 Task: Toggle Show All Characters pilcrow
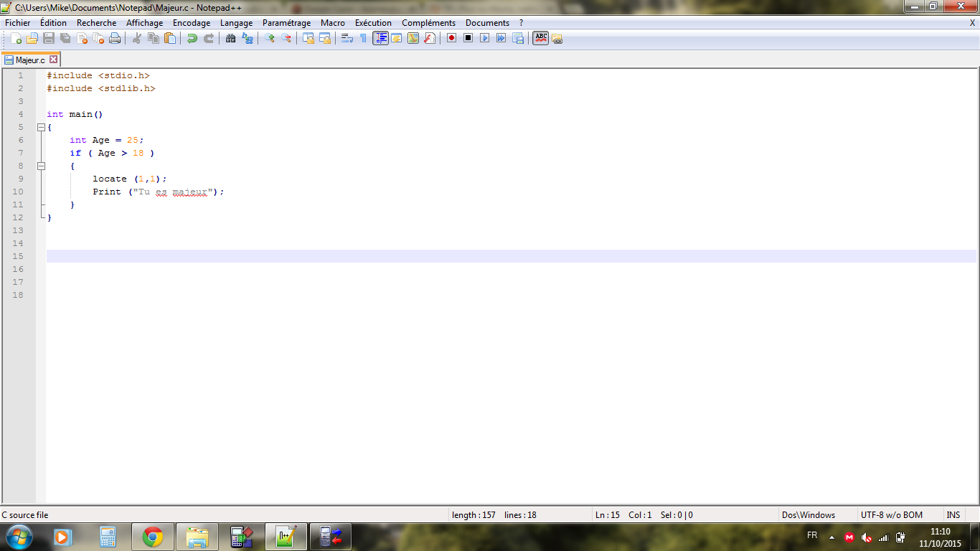(x=363, y=38)
